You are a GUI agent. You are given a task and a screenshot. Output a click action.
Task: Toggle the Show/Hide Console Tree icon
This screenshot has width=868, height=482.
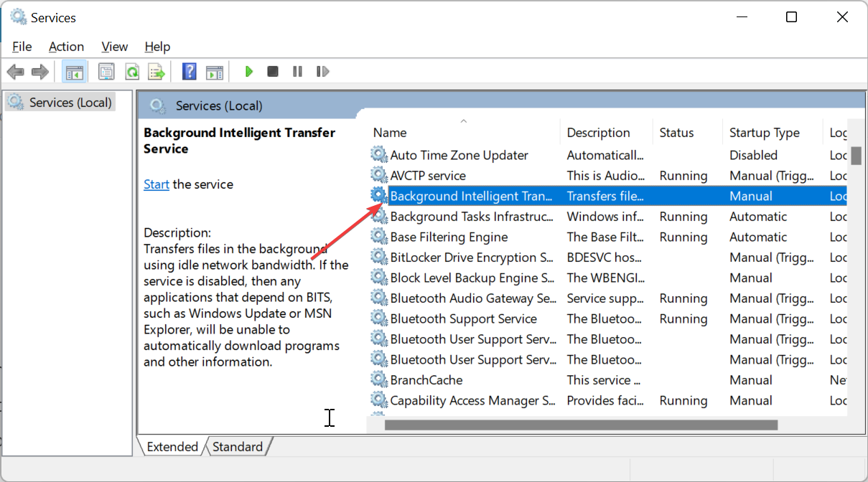[x=74, y=72]
